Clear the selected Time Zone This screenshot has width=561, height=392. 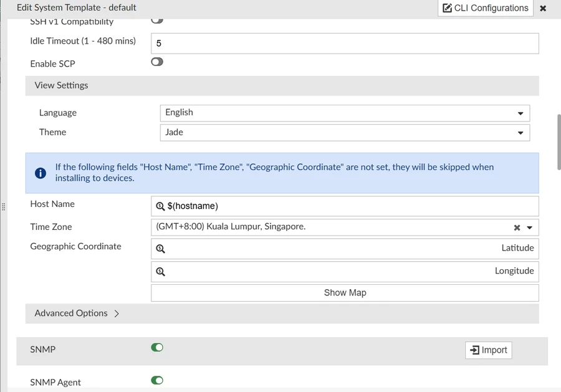(x=517, y=227)
